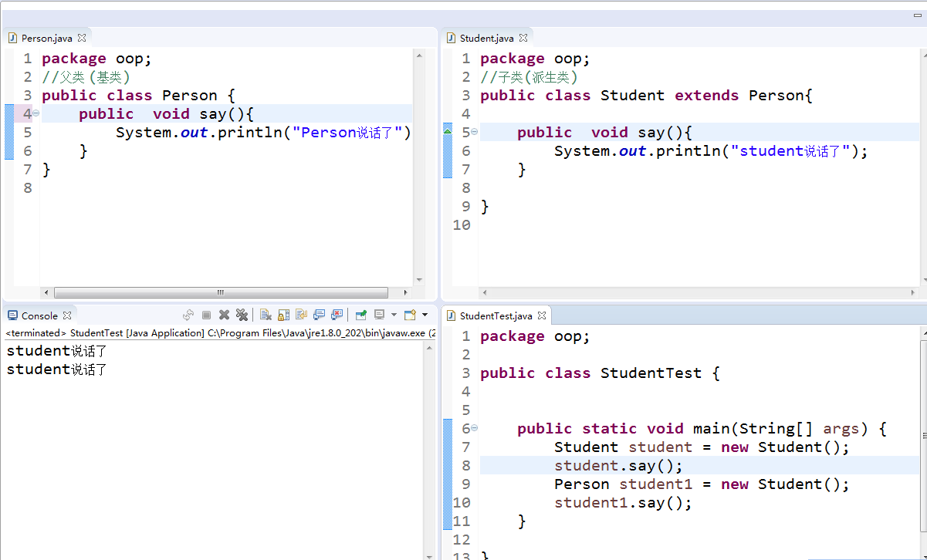This screenshot has width=927, height=560.
Task: Click "public class StudentTest {" line
Action: coord(600,373)
